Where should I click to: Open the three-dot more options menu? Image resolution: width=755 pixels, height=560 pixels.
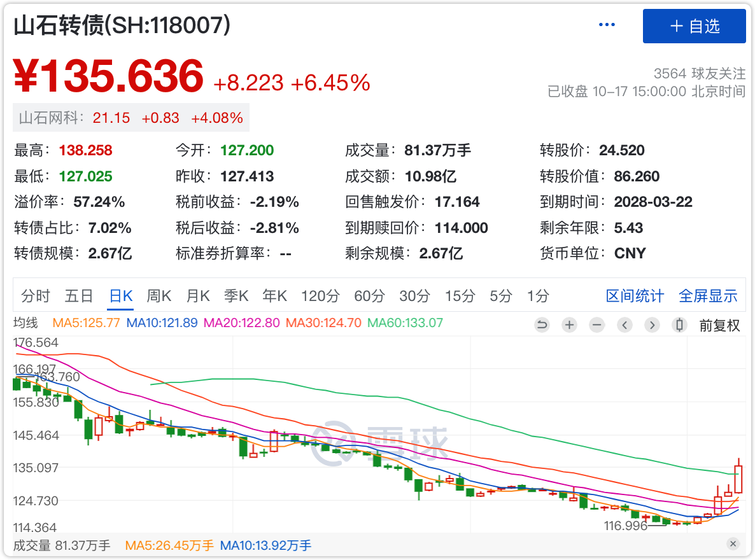(x=607, y=25)
